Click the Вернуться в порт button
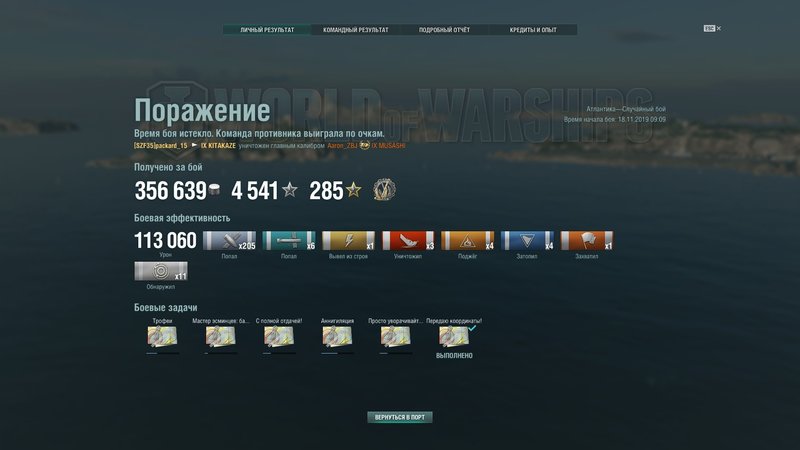Image resolution: width=800 pixels, height=450 pixels. pos(399,417)
